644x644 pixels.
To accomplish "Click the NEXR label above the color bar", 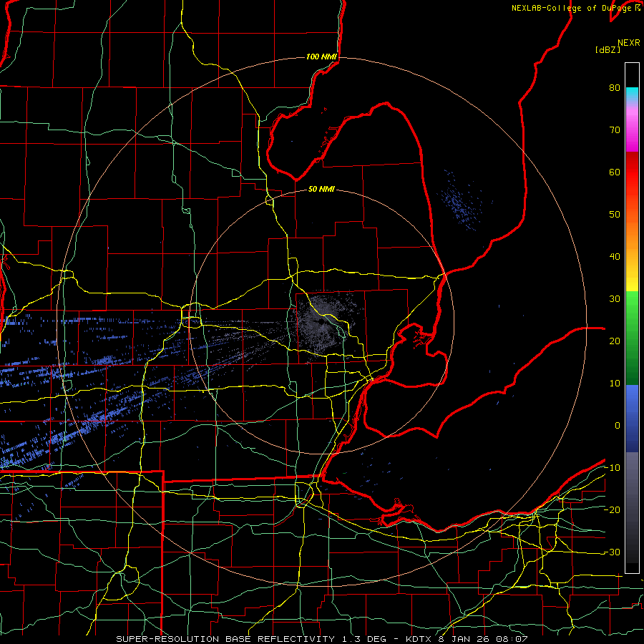I will click(x=628, y=43).
